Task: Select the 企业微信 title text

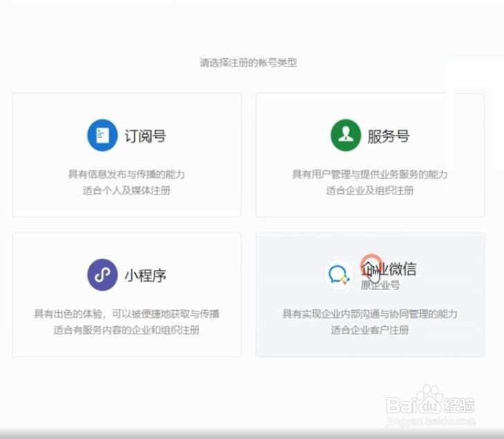Action: click(x=388, y=269)
